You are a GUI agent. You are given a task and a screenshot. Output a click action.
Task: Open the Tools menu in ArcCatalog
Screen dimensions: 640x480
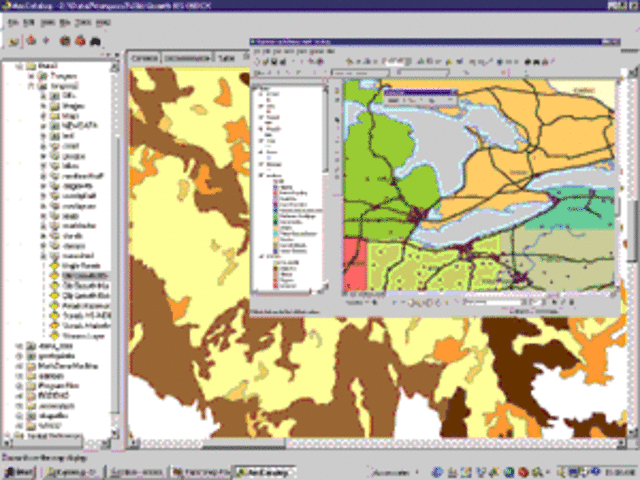point(83,22)
